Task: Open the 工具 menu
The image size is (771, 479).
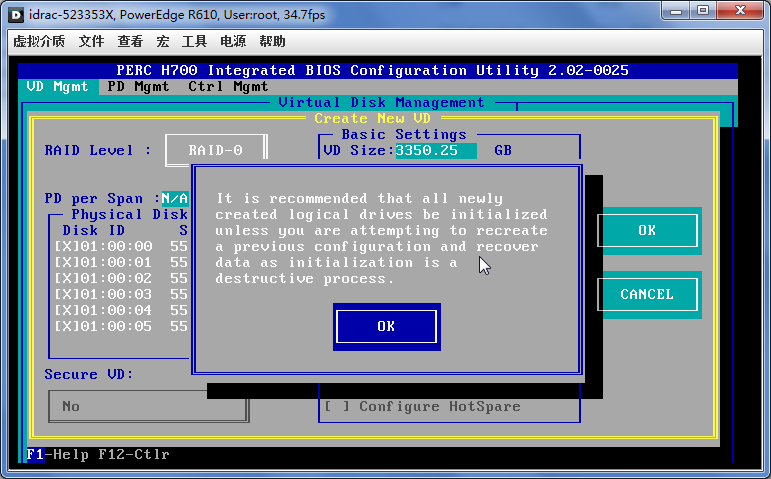Action: point(194,41)
